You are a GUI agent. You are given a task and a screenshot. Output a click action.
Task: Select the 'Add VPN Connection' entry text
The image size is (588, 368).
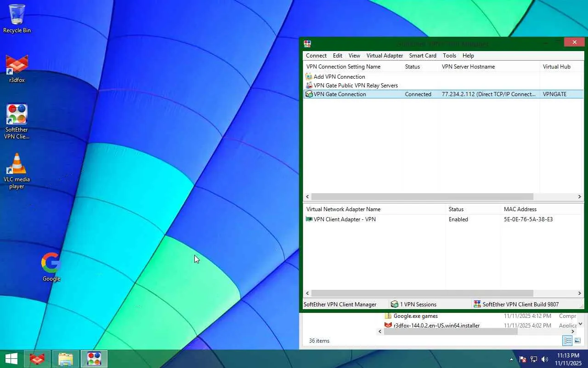339,77
